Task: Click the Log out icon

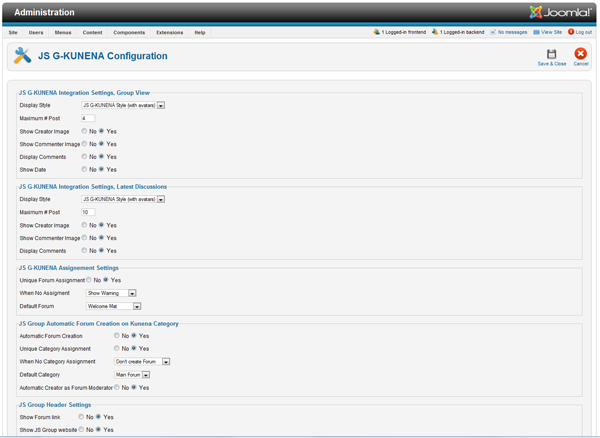Action: (x=572, y=32)
